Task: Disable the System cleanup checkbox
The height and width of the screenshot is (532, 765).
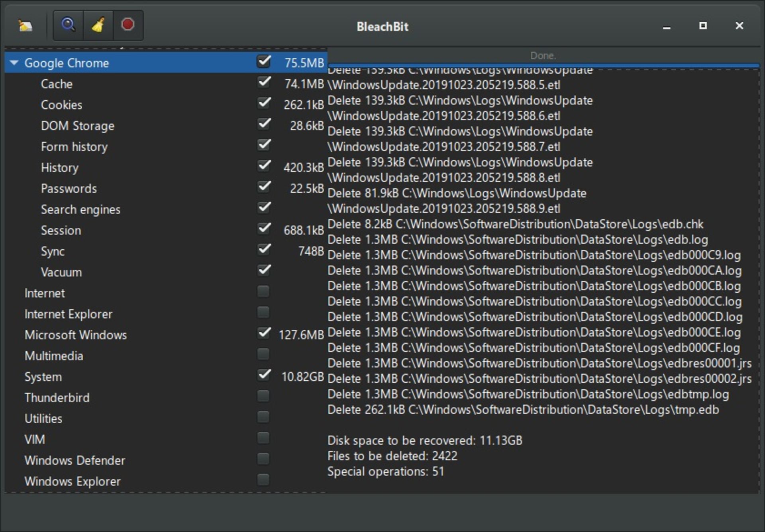Action: point(263,376)
